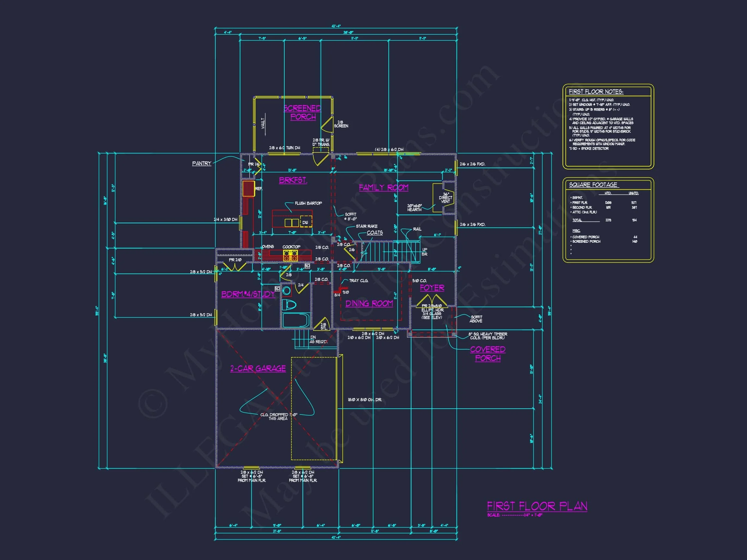Select the 2-CAR GARAGE room label
This screenshot has height=560, width=747.
point(258,368)
